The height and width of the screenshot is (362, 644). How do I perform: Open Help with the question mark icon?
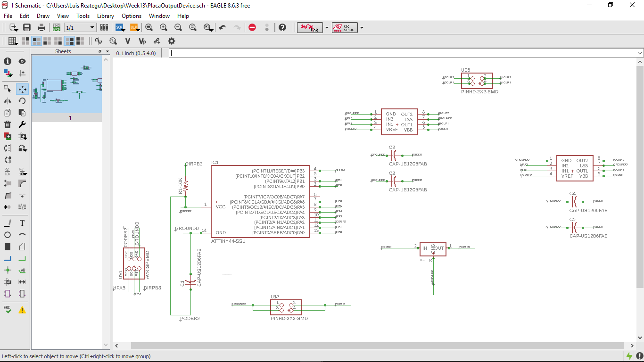tap(282, 27)
